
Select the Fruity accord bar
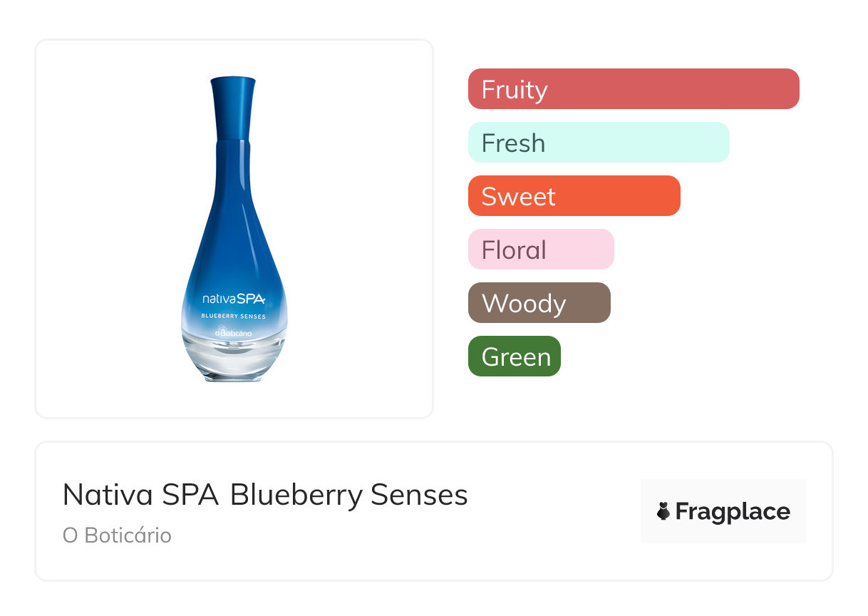point(634,89)
